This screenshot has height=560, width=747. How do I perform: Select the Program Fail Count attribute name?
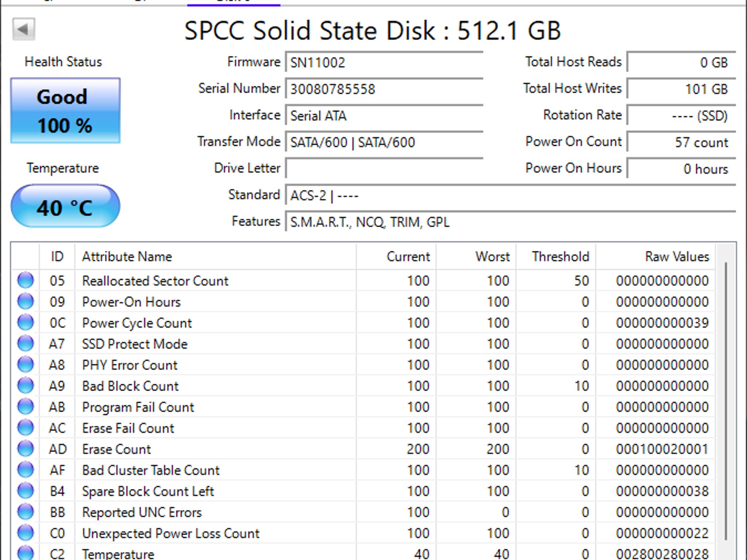pyautogui.click(x=138, y=407)
